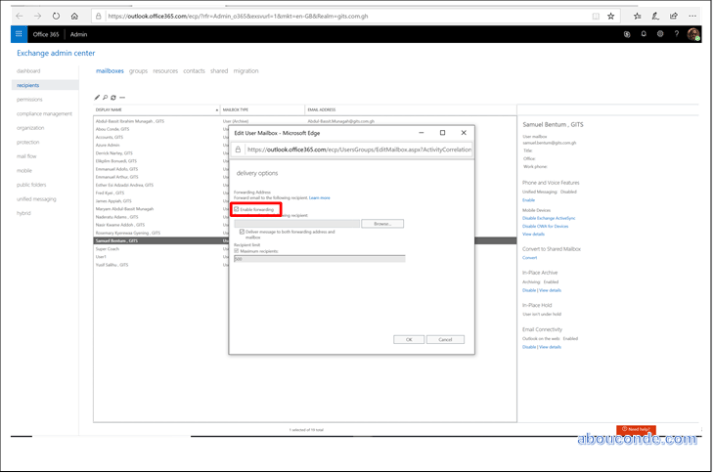Screen dimensions: 714x473
Task: Switch to the migration tab
Action: click(x=245, y=71)
